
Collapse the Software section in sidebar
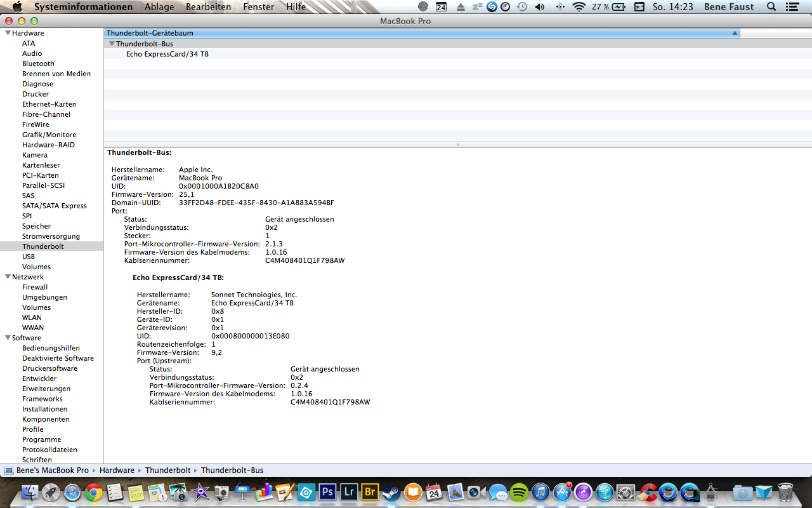tap(8, 338)
